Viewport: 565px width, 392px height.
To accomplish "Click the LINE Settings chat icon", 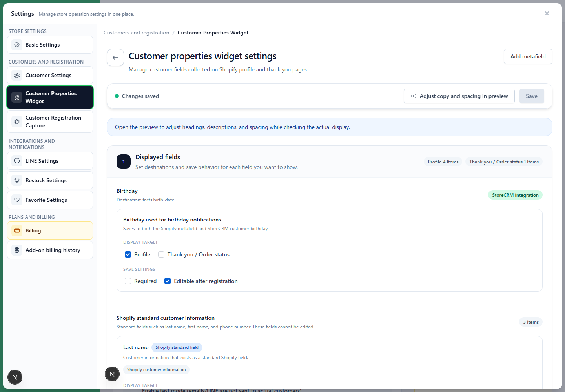I will coord(17,161).
